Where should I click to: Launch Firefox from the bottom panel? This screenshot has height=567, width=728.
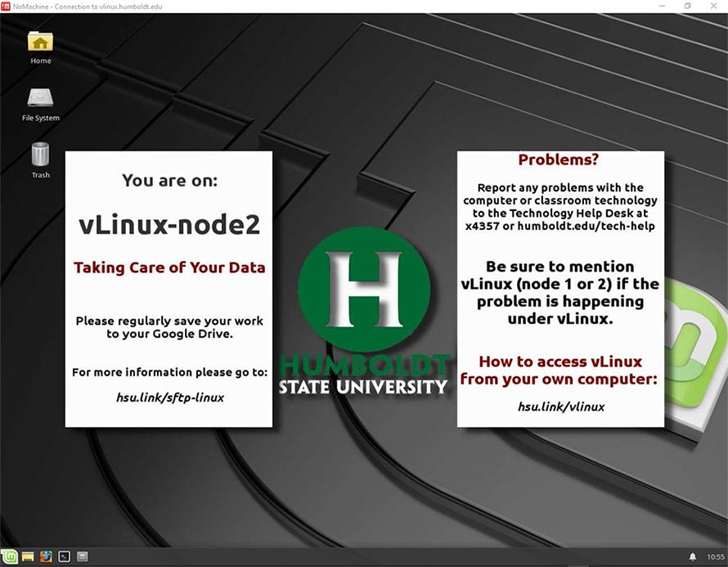(x=46, y=556)
